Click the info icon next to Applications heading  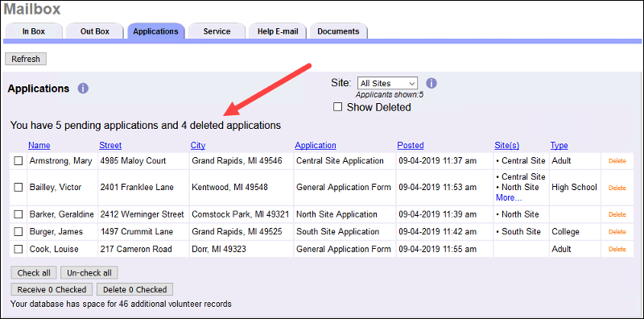point(83,89)
